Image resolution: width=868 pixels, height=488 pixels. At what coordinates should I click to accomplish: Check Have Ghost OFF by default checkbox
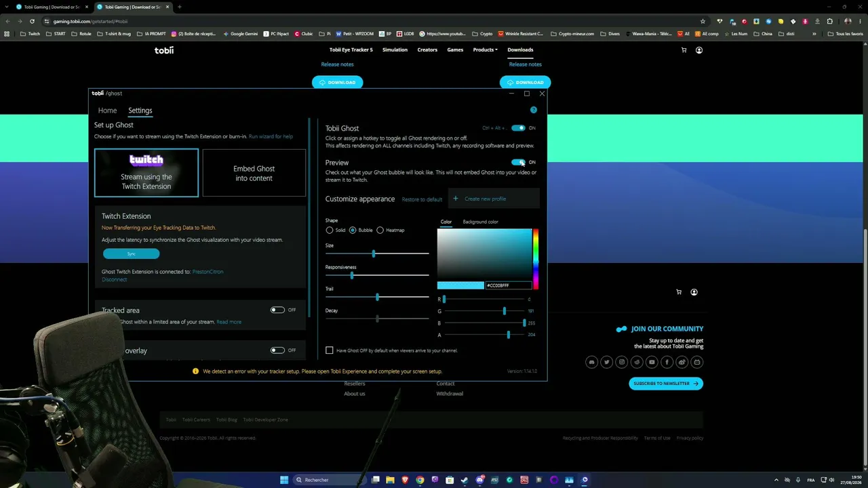330,350
